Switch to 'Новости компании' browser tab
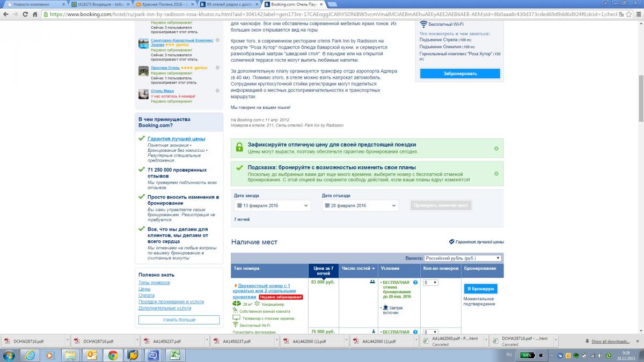The height and width of the screenshot is (362, 644). point(34,4)
